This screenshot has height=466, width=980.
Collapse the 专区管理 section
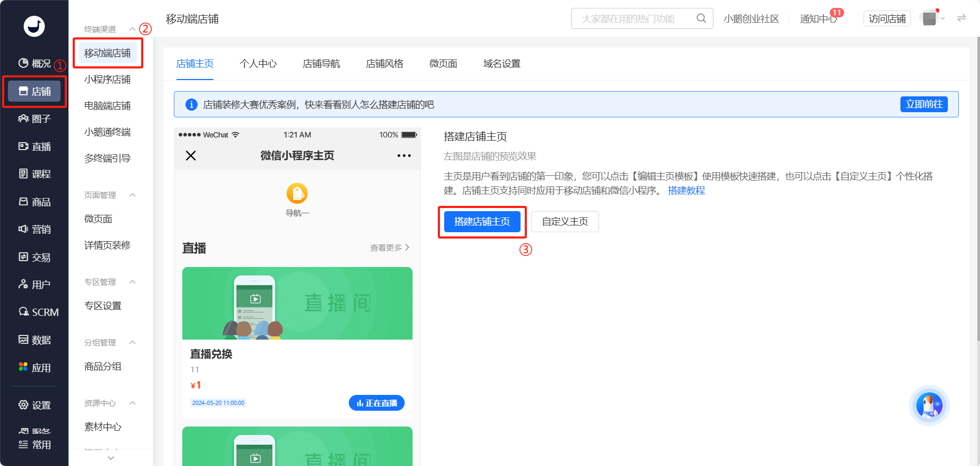point(133,282)
